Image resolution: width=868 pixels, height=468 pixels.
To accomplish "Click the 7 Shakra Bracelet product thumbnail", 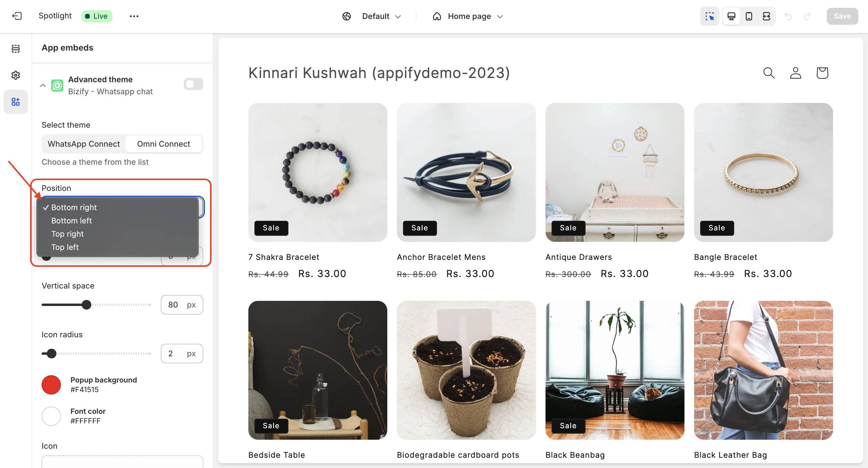I will [x=317, y=172].
